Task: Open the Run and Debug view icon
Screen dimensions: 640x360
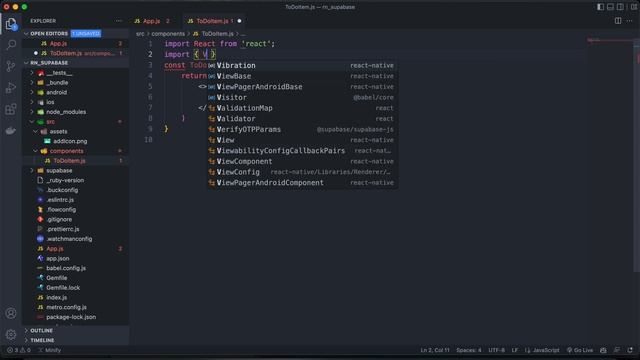Action: pos(11,88)
